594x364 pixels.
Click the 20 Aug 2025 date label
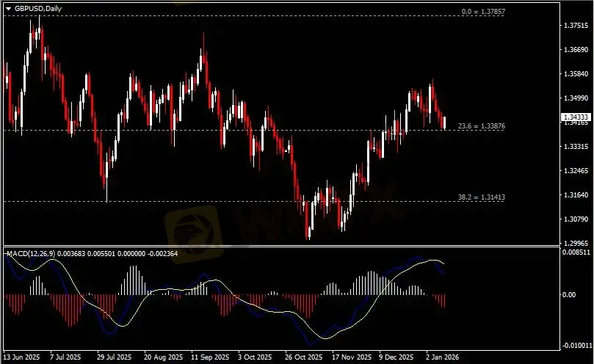(163, 357)
